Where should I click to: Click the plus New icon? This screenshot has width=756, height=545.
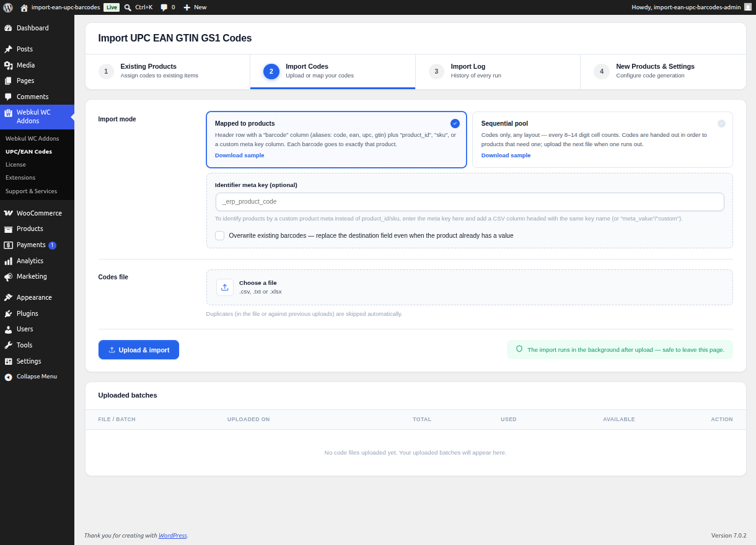[x=187, y=7]
